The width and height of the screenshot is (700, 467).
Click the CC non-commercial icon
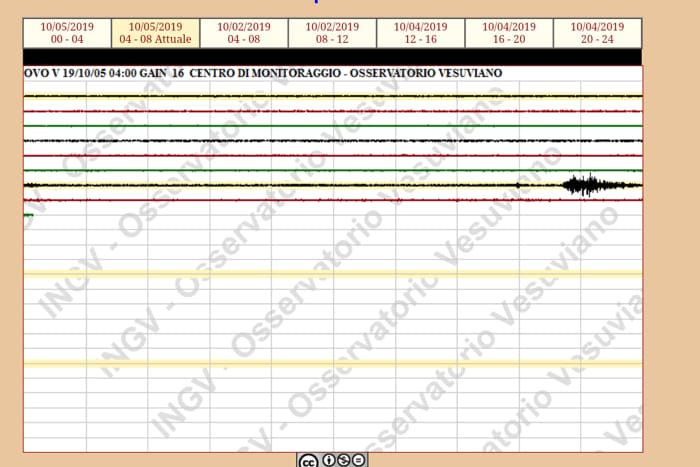343,460
